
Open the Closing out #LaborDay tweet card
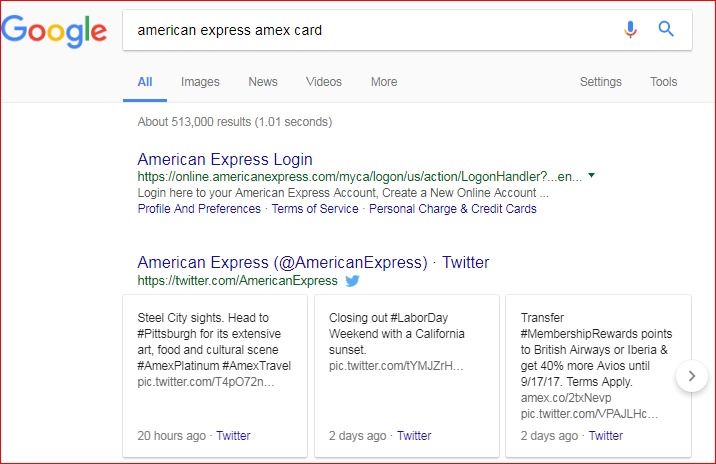407,376
